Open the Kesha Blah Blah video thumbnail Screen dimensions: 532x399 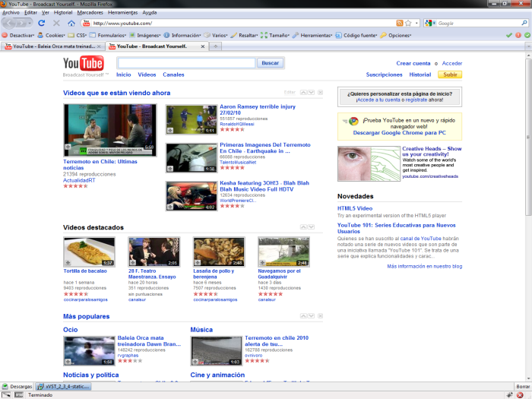click(192, 196)
